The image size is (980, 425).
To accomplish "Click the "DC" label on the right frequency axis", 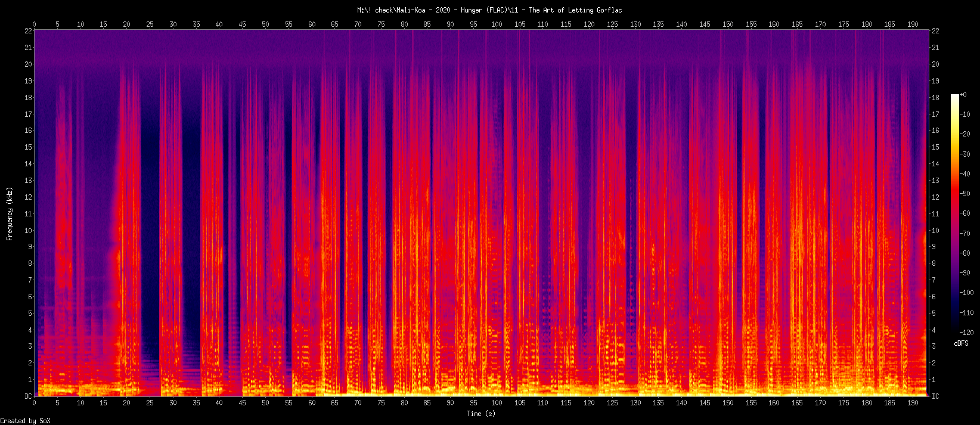I will 935,396.
